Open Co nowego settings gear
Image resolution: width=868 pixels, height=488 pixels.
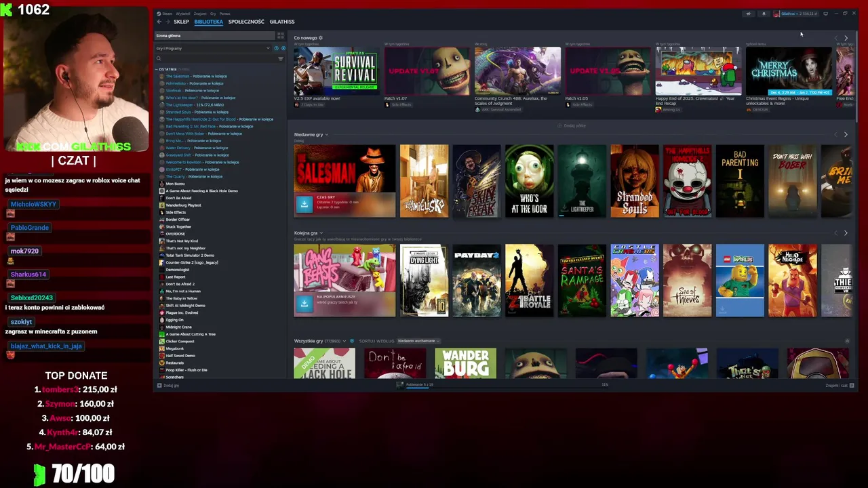tap(321, 38)
